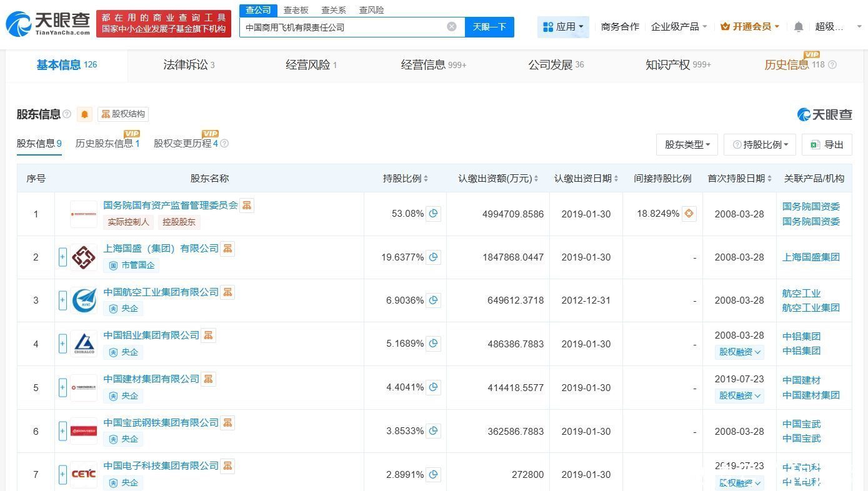Click equity structure icon next to 上海国盛

point(228,249)
